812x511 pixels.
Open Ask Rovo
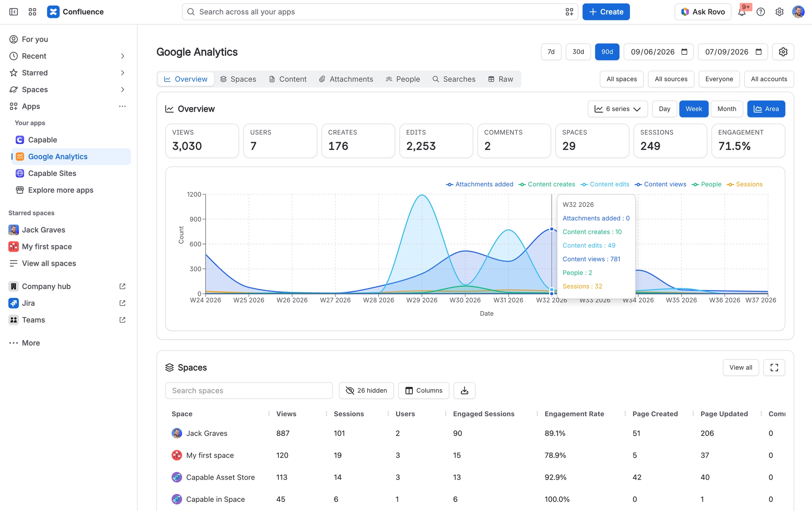703,12
